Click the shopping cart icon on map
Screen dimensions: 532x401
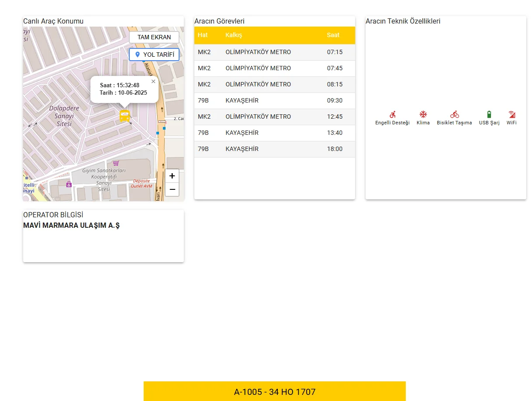click(116, 163)
